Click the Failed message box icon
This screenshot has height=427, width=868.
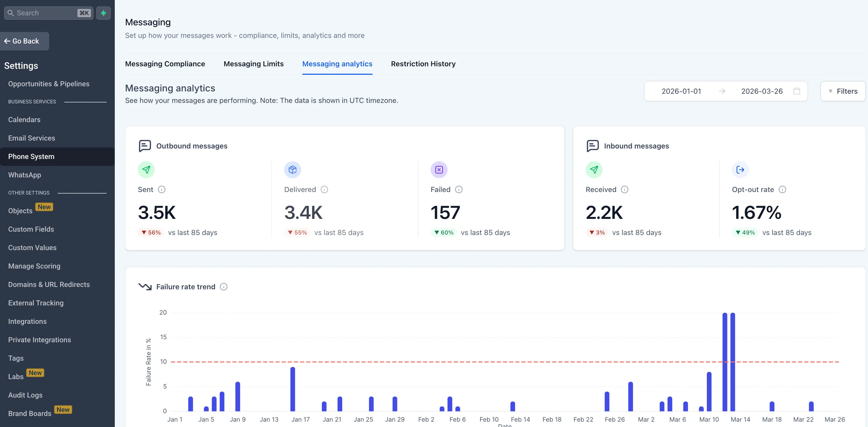(439, 170)
